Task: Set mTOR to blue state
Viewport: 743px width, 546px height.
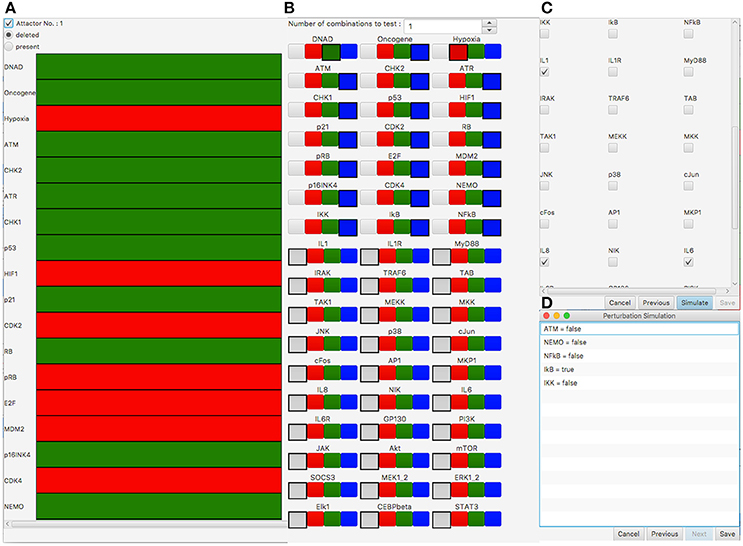Action: (493, 461)
